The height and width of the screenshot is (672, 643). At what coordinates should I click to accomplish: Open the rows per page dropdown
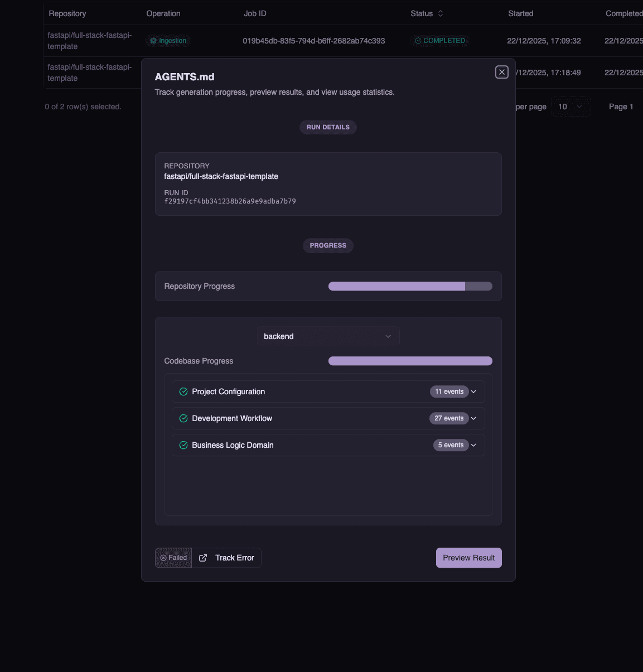click(x=571, y=107)
